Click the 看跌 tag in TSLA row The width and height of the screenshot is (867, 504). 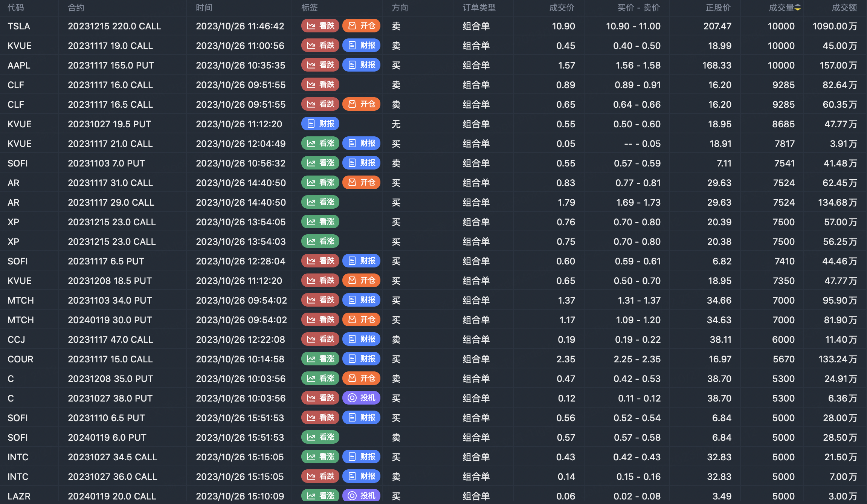(320, 26)
